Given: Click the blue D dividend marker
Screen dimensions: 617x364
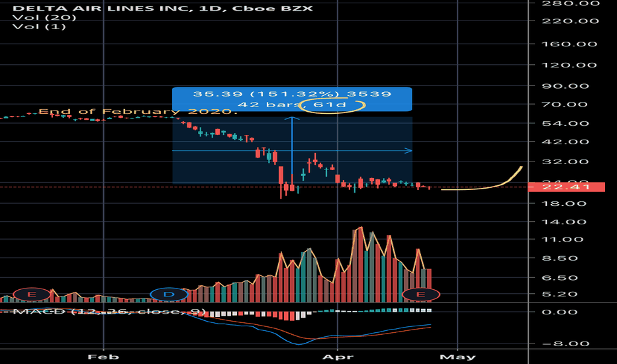Looking at the screenshot, I should tap(169, 294).
